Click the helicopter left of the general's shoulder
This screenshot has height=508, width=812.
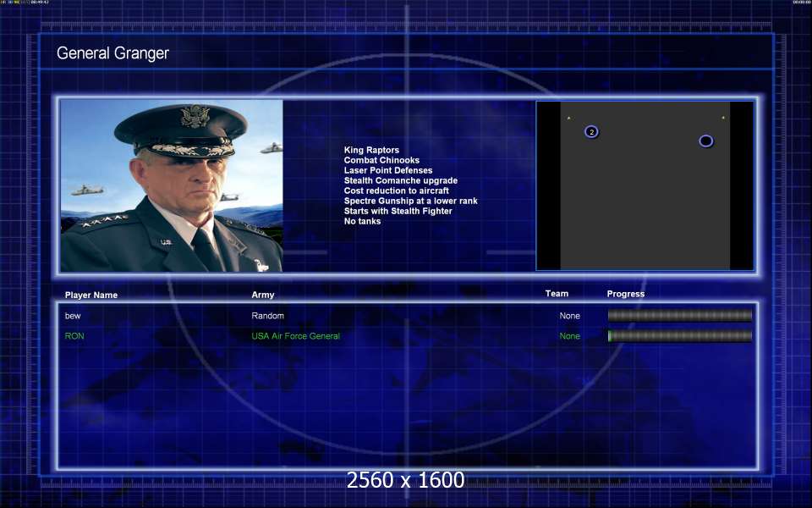(87, 190)
